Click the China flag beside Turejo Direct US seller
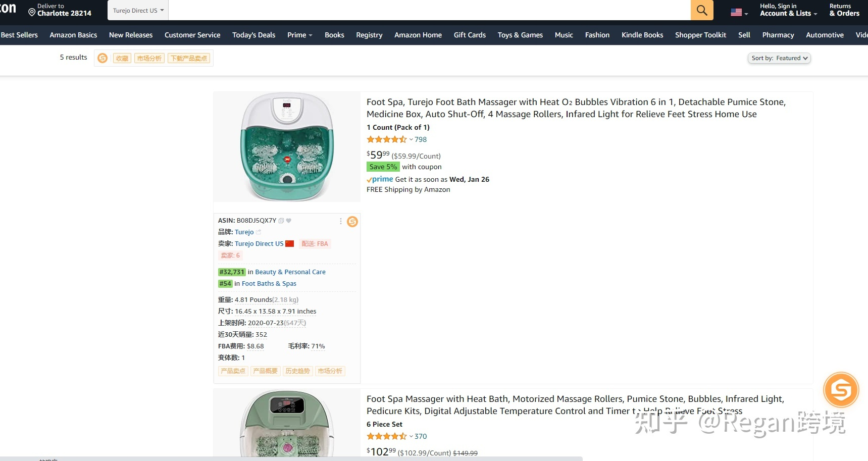The image size is (868, 461). [x=289, y=243]
